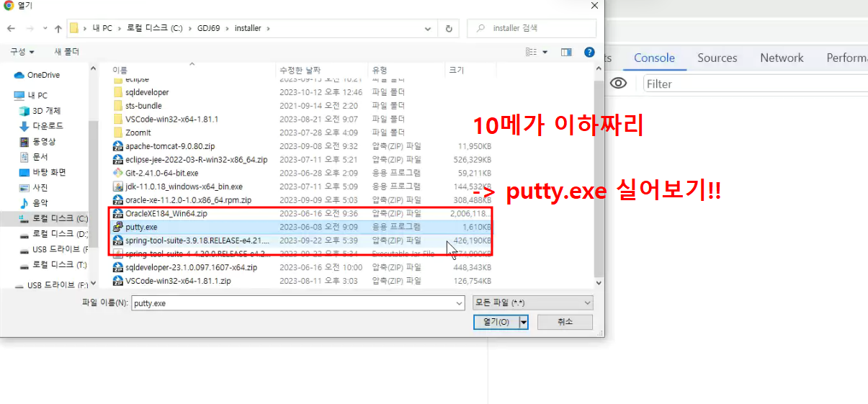Image resolution: width=868 pixels, height=404 pixels.
Task: Select eclipse-jee-2022-03-R-win32-x86_64.zip file
Action: (x=196, y=160)
